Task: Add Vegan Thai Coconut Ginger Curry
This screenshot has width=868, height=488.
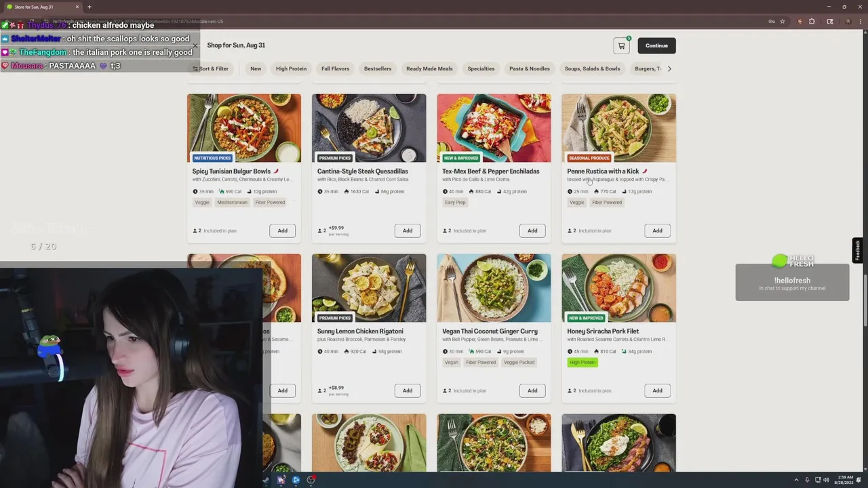Action: click(532, 390)
